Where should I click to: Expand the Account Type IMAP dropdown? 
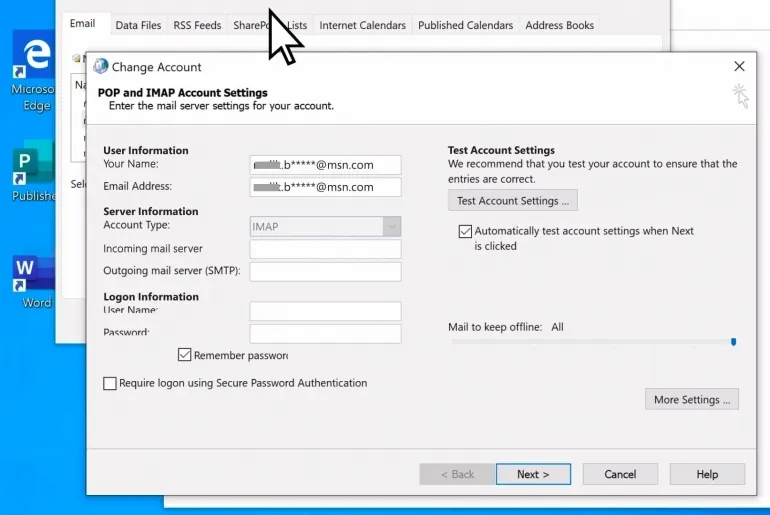click(390, 227)
